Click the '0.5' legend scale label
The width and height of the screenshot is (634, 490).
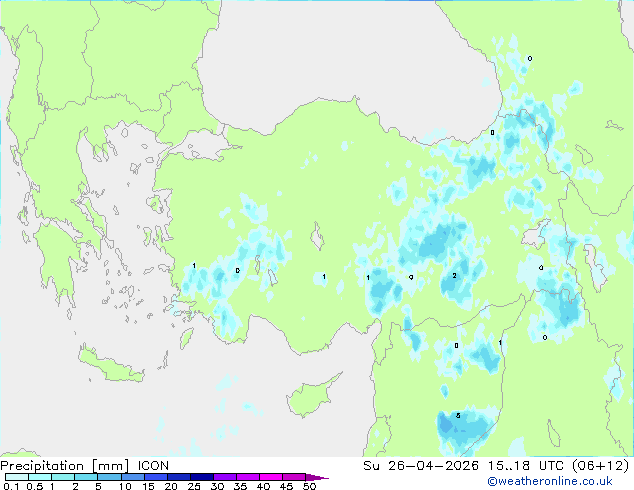coord(34,486)
